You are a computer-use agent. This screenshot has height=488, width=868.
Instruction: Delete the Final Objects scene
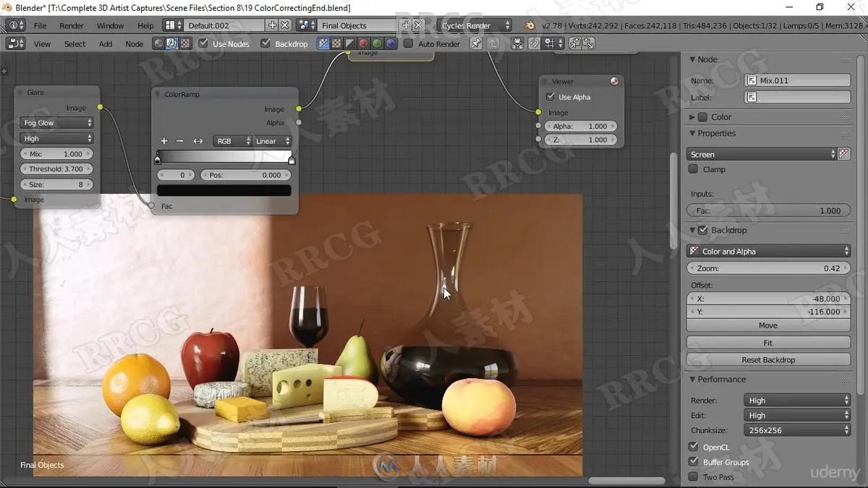click(x=418, y=25)
